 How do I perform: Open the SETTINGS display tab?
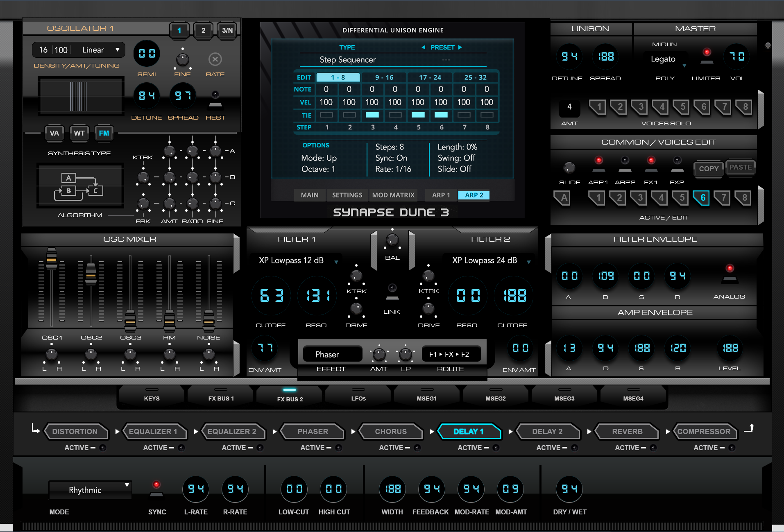coord(347,195)
